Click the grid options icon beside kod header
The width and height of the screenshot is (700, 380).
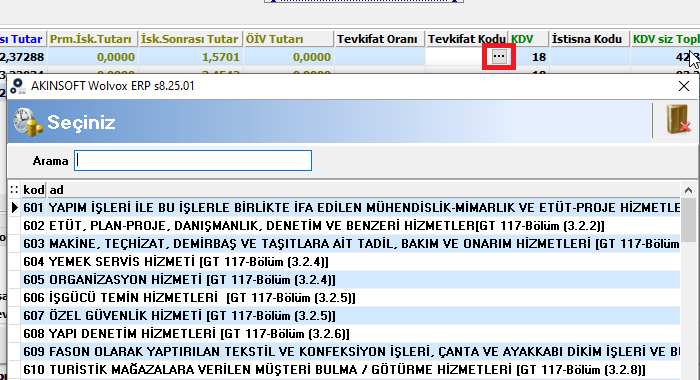[14, 190]
